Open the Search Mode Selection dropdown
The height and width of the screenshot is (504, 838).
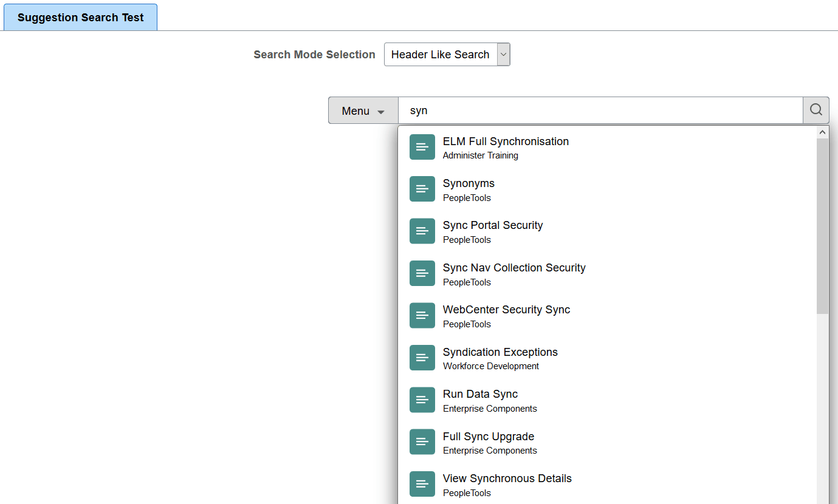(x=503, y=54)
